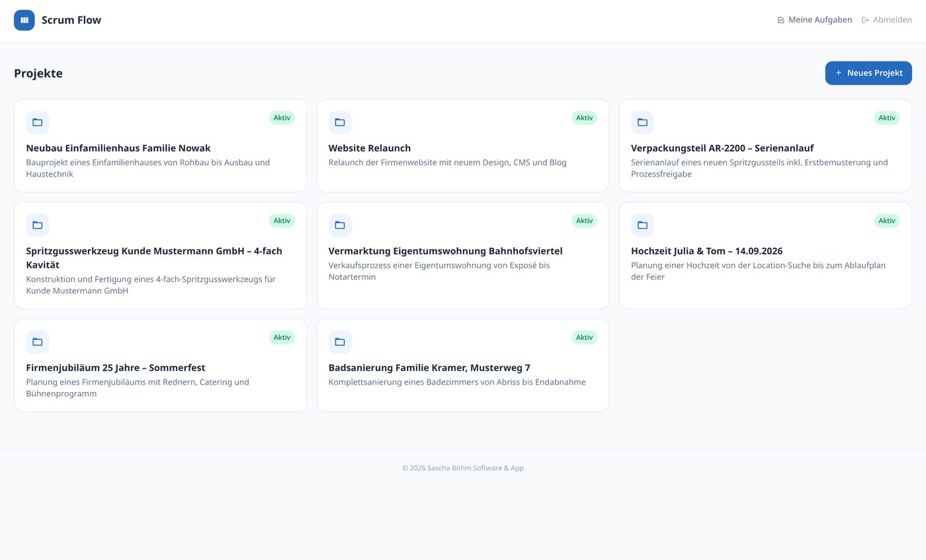
Task: Open Badsanierung Familie Kramer, Musterweg 7 project
Action: 429,368
